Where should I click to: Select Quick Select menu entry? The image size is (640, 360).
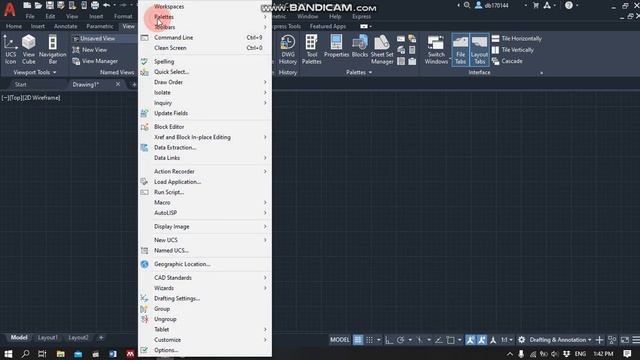click(205, 72)
